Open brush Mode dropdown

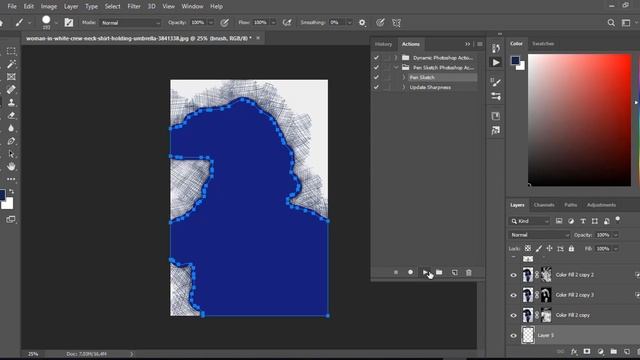pos(131,23)
